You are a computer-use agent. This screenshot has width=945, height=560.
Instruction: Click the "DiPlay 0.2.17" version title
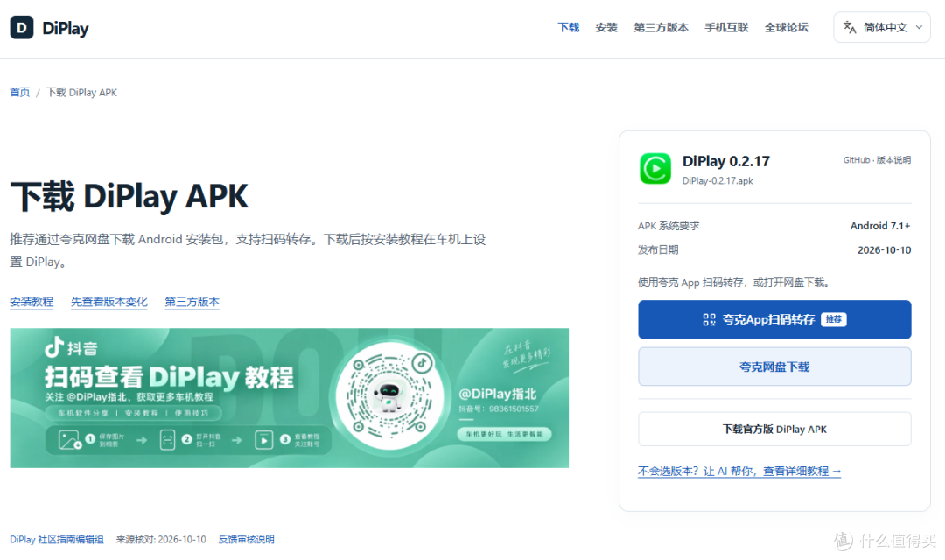[725, 161]
